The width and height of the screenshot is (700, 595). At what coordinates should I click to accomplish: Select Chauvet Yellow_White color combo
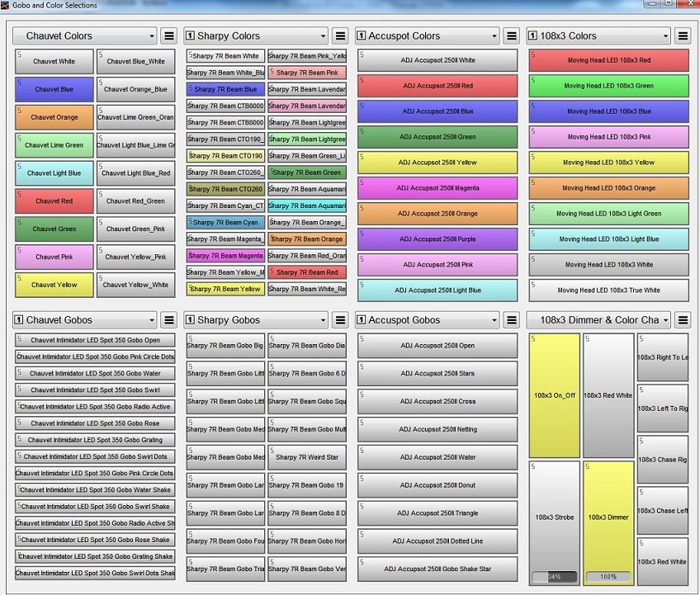tap(135, 285)
